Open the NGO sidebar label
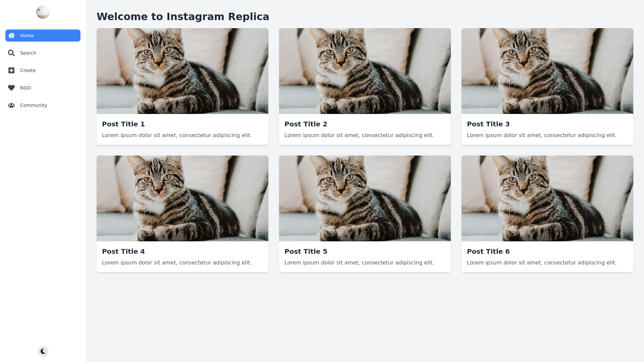644x362 pixels. click(x=25, y=88)
